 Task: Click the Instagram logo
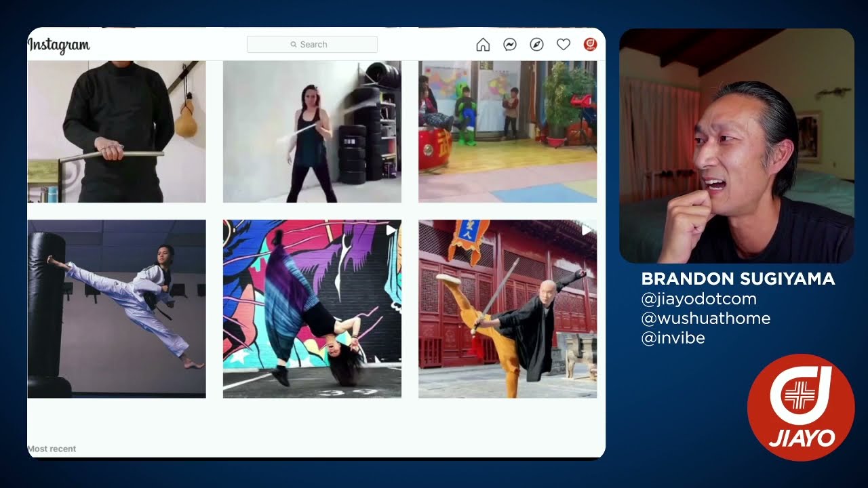(58, 45)
